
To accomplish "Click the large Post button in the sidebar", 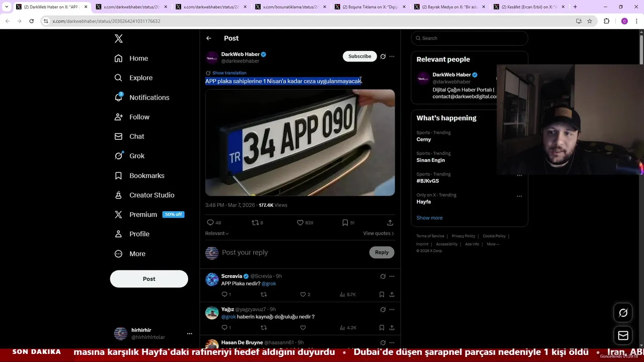I will 149,279.
